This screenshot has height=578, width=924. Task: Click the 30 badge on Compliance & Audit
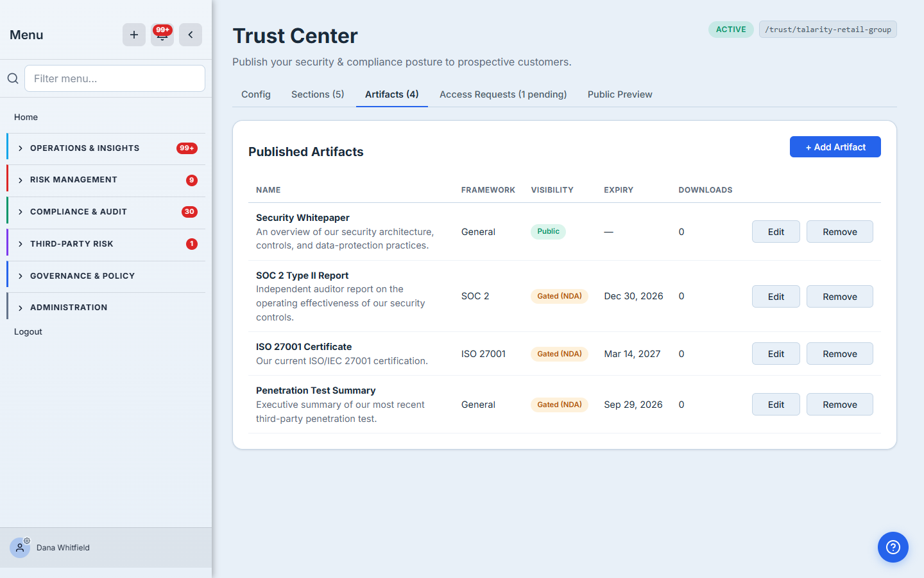[189, 212]
